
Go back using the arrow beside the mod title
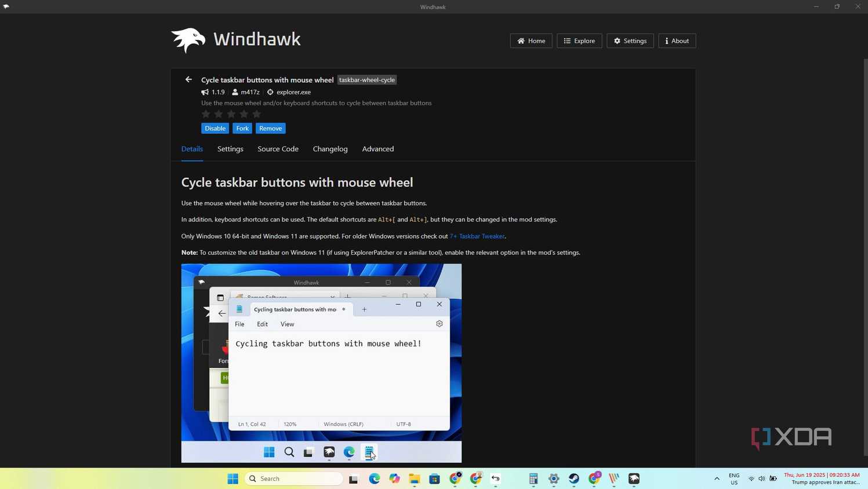click(188, 79)
